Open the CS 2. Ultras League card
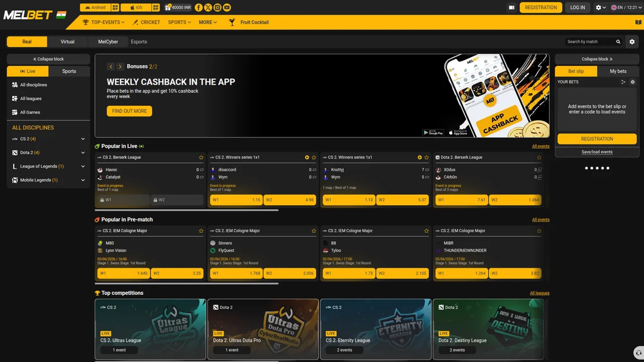Image resolution: width=644 pixels, height=362 pixels. [x=150, y=329]
